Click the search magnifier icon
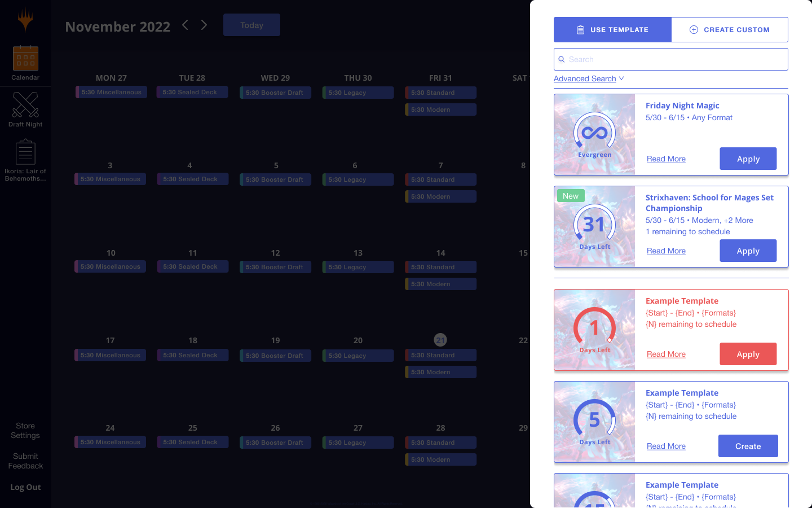Viewport: 812px width, 508px height. (x=562, y=59)
